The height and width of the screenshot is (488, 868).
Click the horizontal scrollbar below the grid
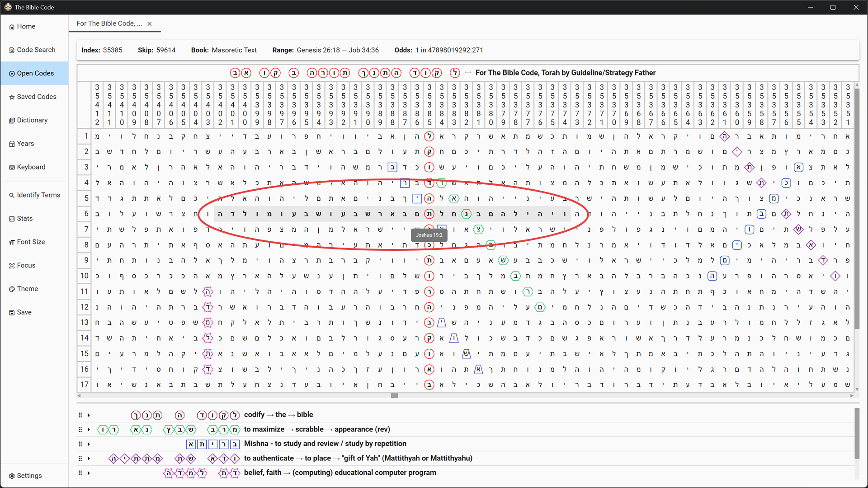tap(394, 396)
